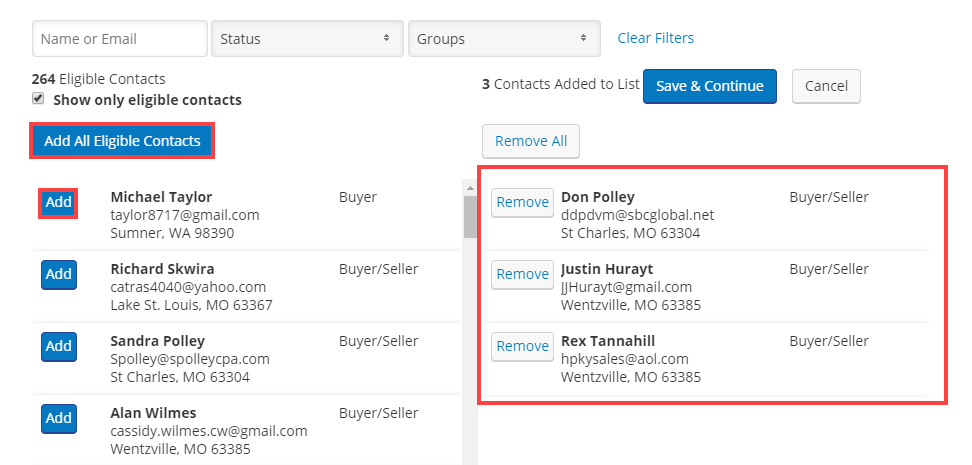Image resolution: width=972 pixels, height=465 pixels.
Task: Toggle Show only eligible contacts checkbox
Action: [39, 99]
